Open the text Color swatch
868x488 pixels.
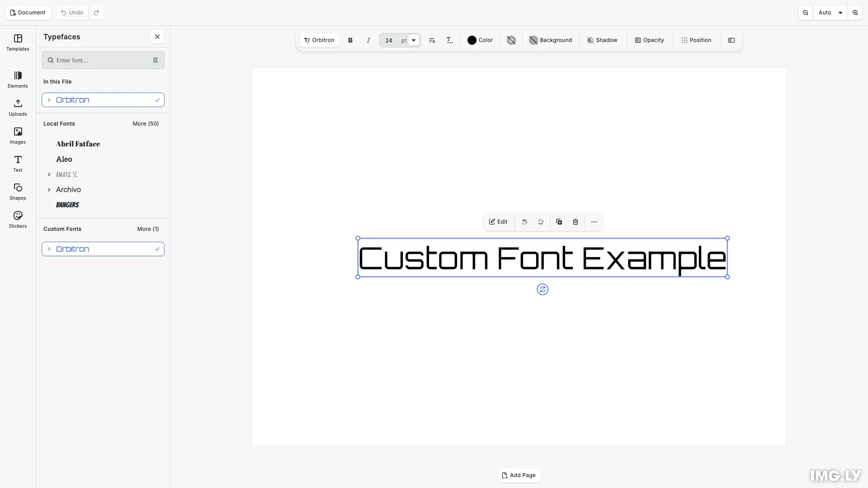(x=480, y=40)
